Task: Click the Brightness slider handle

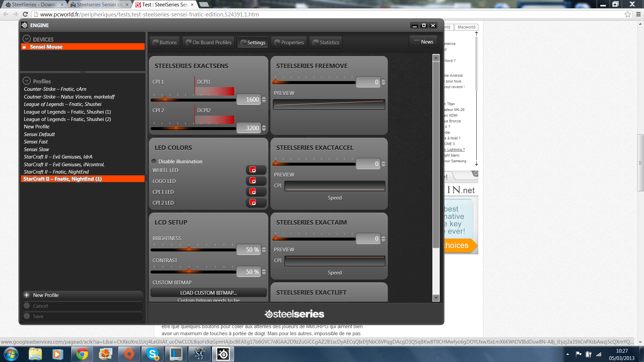Action: (190, 249)
